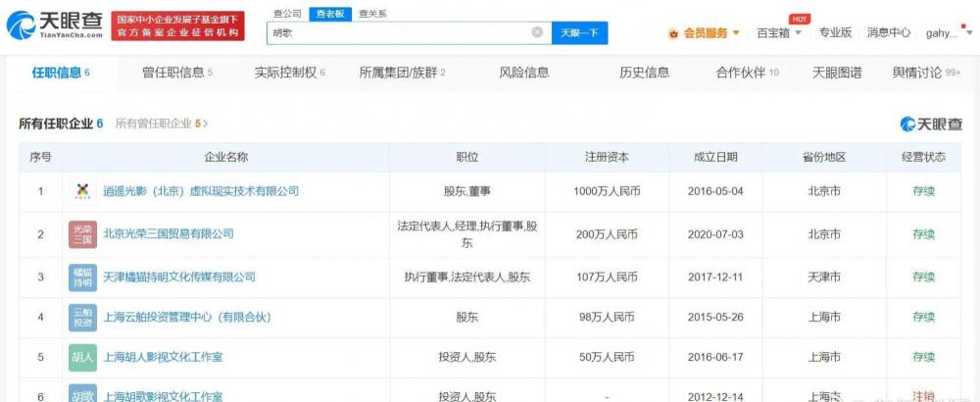Click the 天津市 region cell
This screenshot has height=402, width=980.
tap(824, 276)
